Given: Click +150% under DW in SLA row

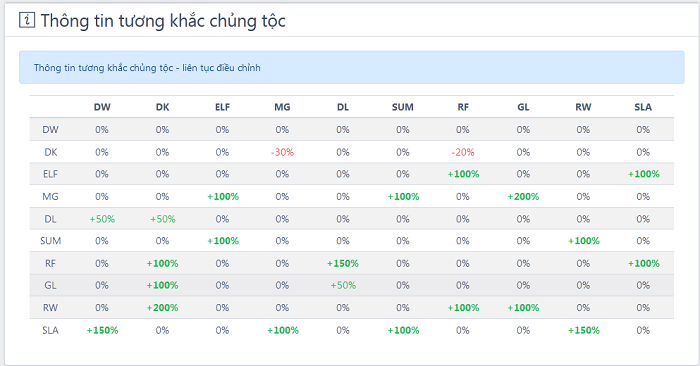Looking at the screenshot, I should pyautogui.click(x=102, y=330).
